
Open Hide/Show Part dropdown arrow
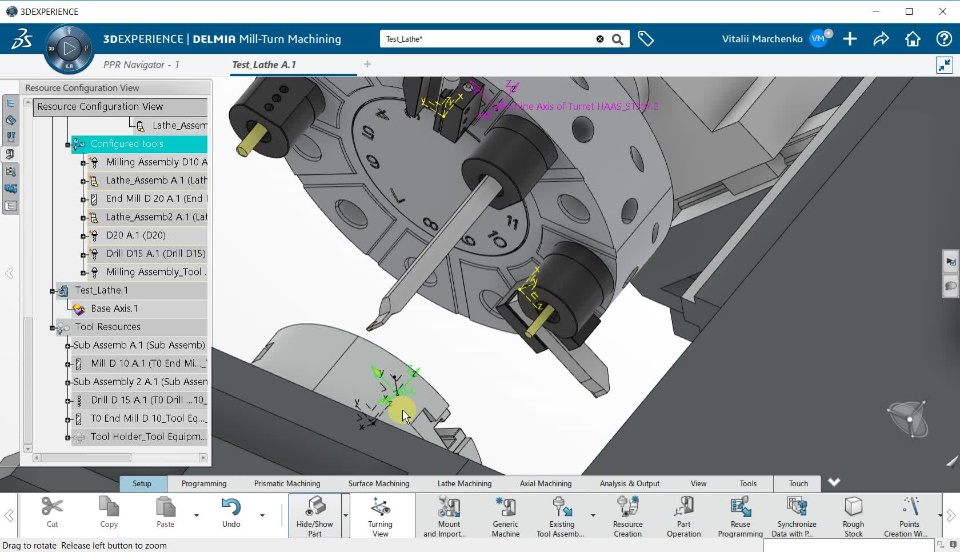click(345, 515)
